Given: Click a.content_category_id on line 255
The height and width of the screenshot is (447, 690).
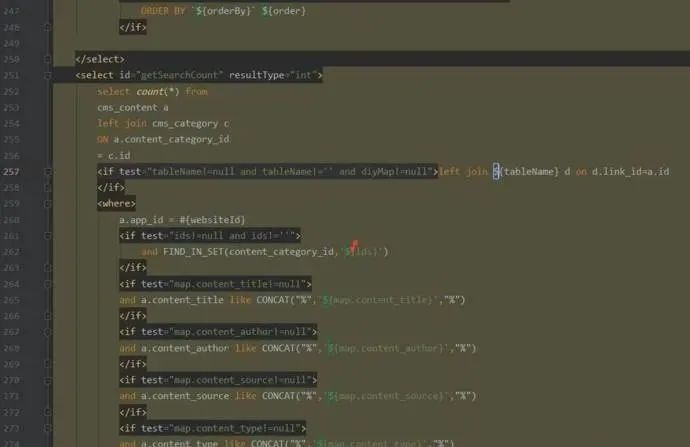Looking at the screenshot, I should (171, 139).
